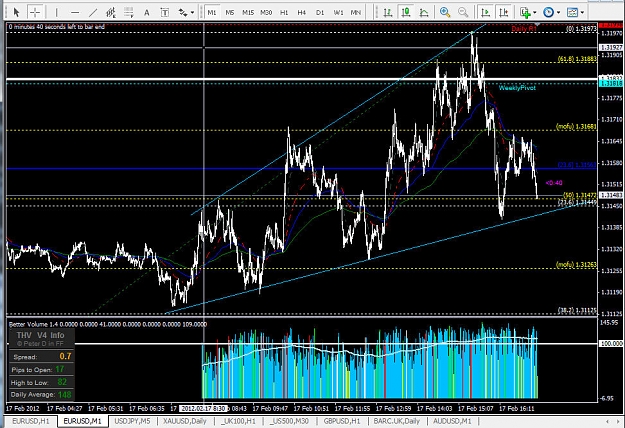This screenshot has height=428, width=625.
Task: Click the bar end countdown text
Action: point(57,27)
